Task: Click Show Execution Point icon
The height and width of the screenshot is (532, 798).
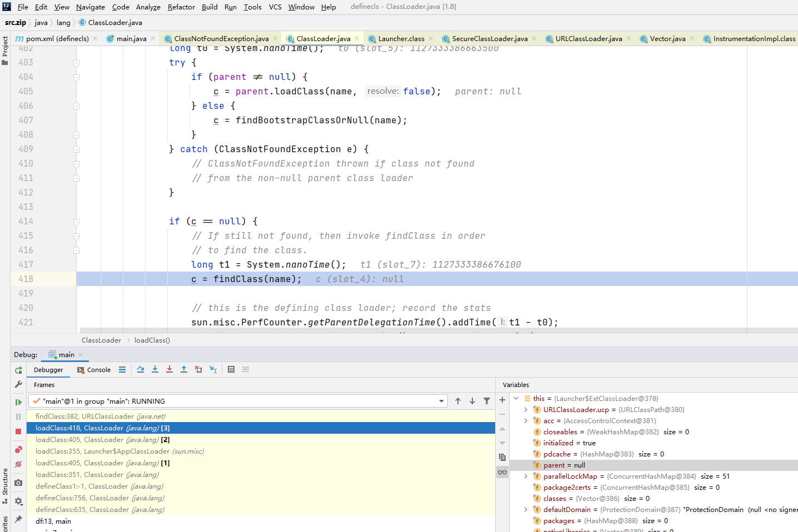Action: click(122, 369)
